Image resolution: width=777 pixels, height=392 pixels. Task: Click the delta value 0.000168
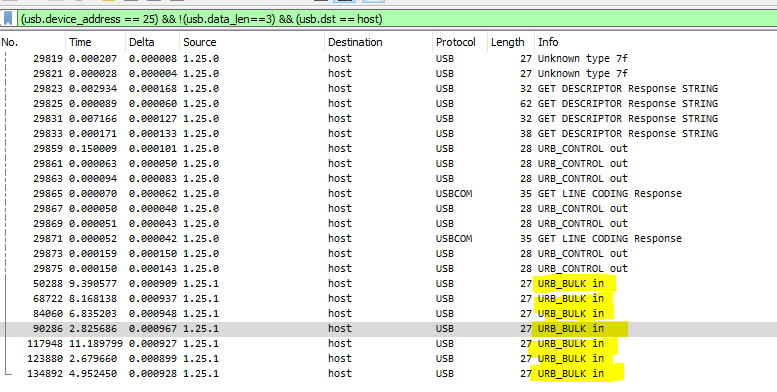(153, 89)
